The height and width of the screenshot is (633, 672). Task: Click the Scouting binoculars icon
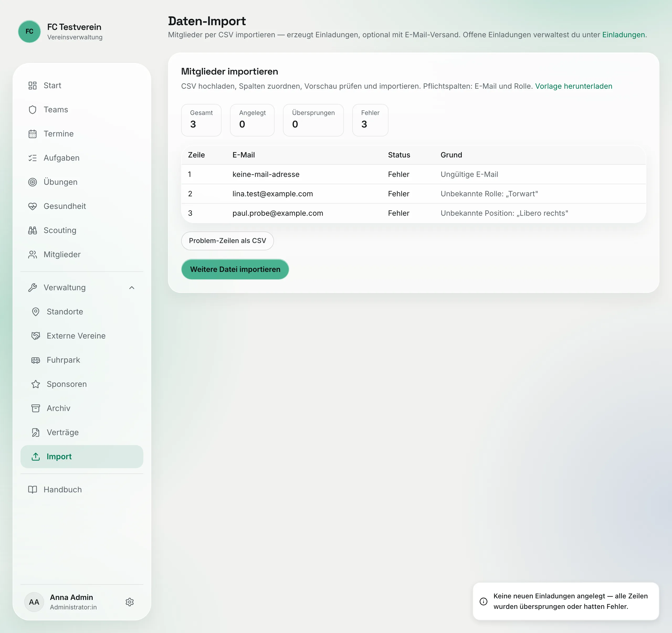click(x=33, y=230)
